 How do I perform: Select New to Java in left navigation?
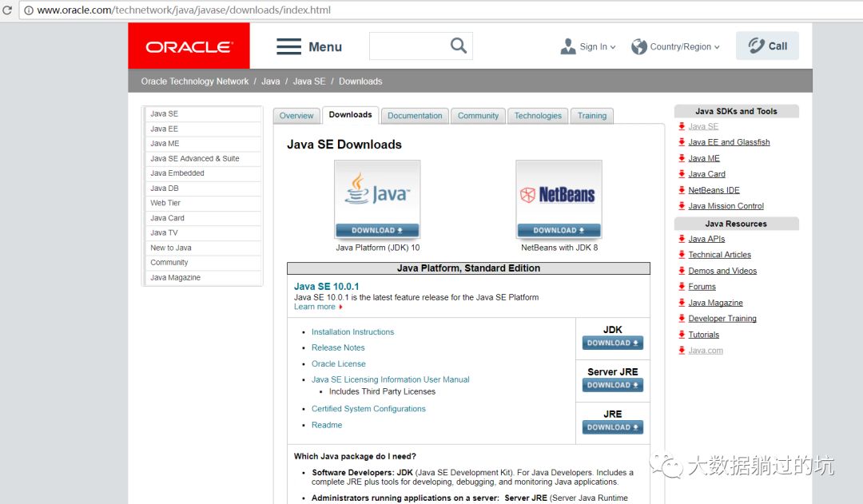click(x=202, y=248)
